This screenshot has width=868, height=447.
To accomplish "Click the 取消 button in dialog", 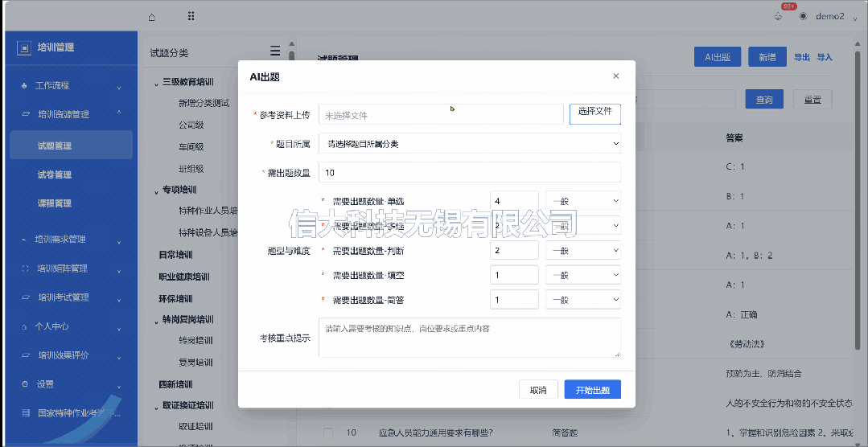I will (538, 389).
